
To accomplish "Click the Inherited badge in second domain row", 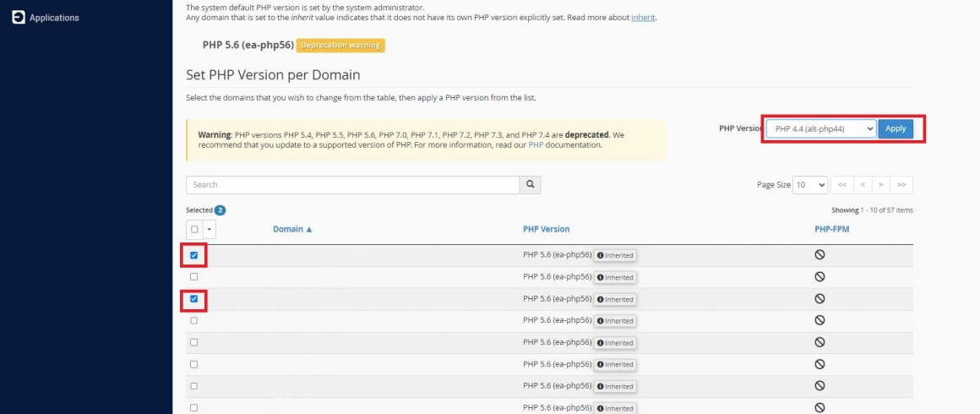I will [x=615, y=277].
